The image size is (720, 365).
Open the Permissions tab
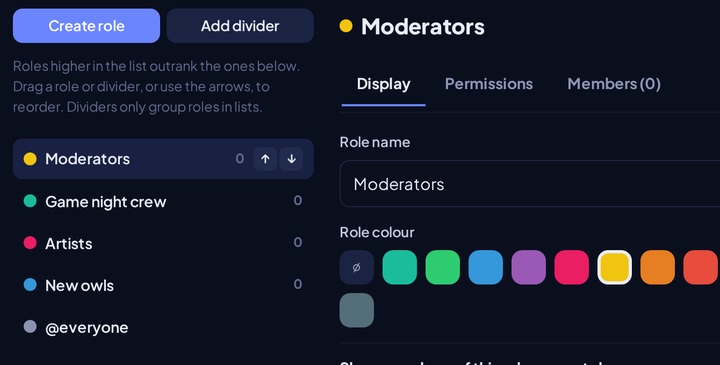point(489,84)
